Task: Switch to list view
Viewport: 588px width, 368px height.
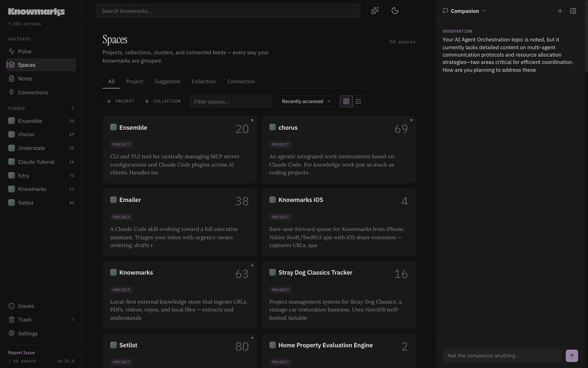Action: click(358, 101)
